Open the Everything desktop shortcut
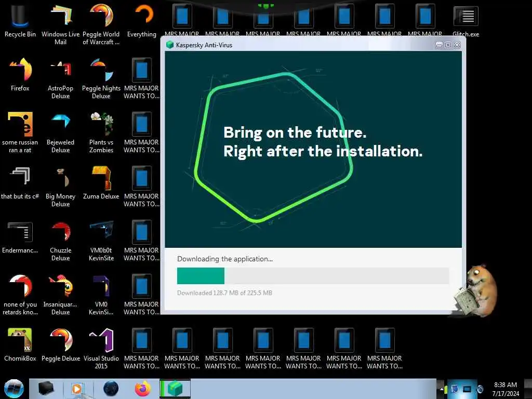The width and height of the screenshot is (532, 399). (x=142, y=20)
